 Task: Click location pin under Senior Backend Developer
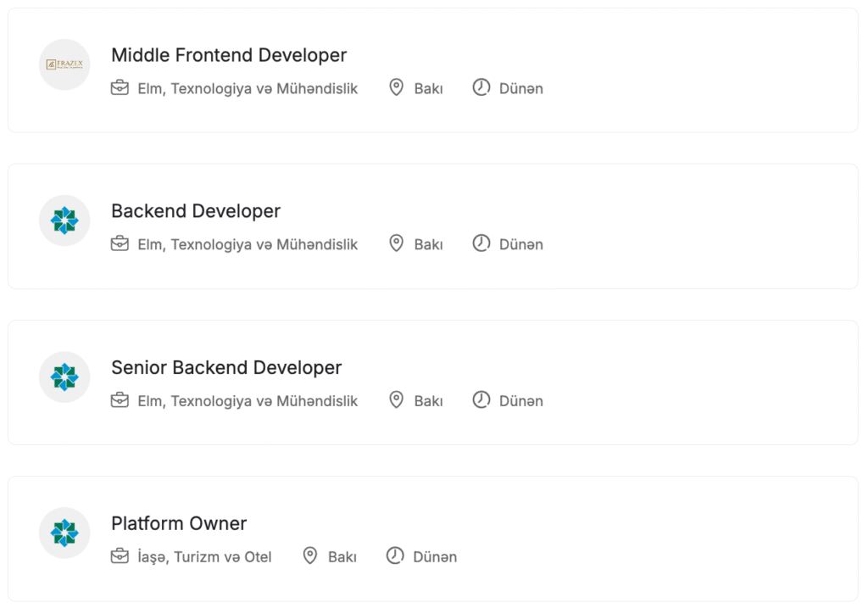point(396,399)
